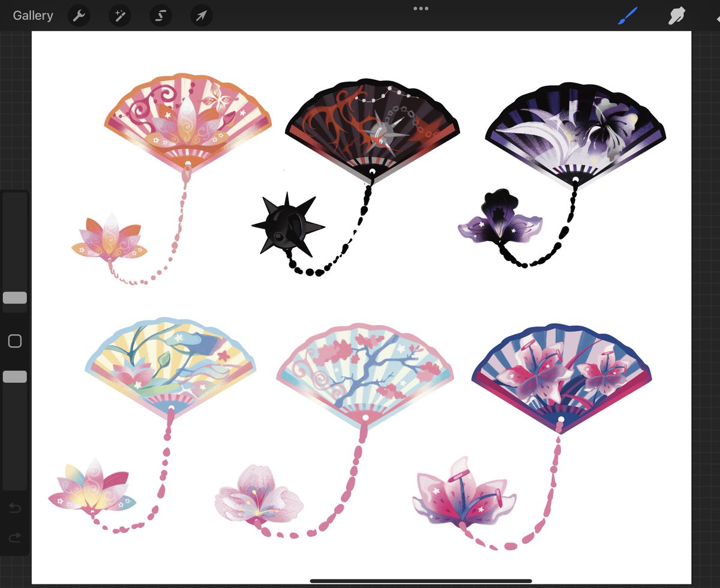
Task: Tap the square Modify button in sidebar
Action: [x=15, y=341]
